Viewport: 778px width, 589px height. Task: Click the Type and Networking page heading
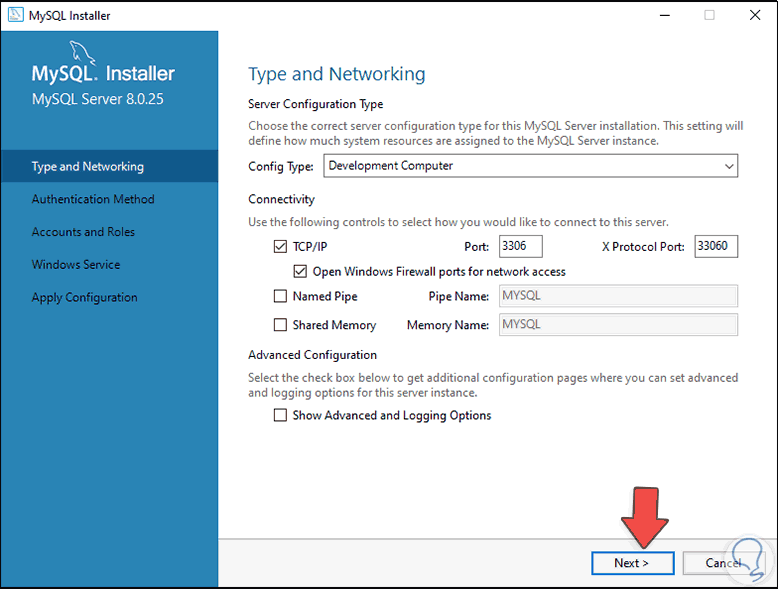[x=337, y=74]
